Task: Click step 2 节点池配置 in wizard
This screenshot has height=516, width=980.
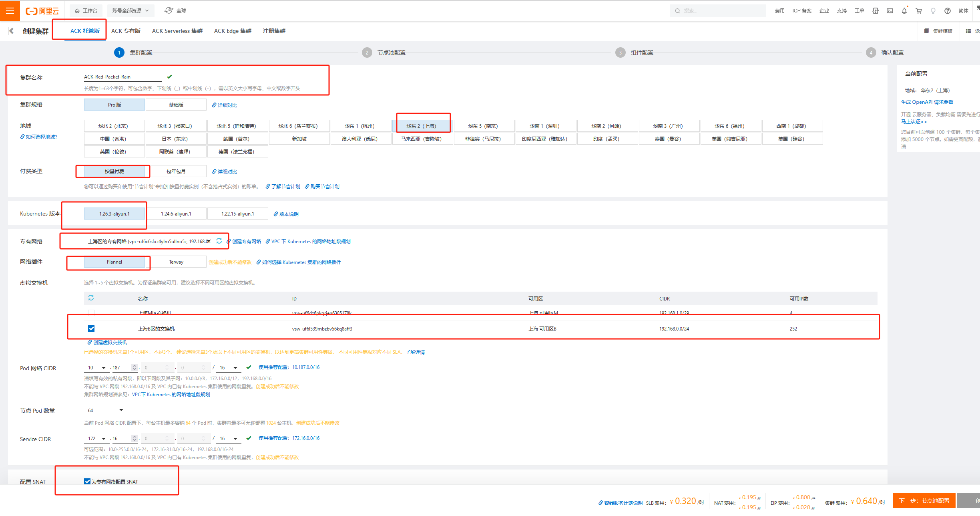Action: 384,52
